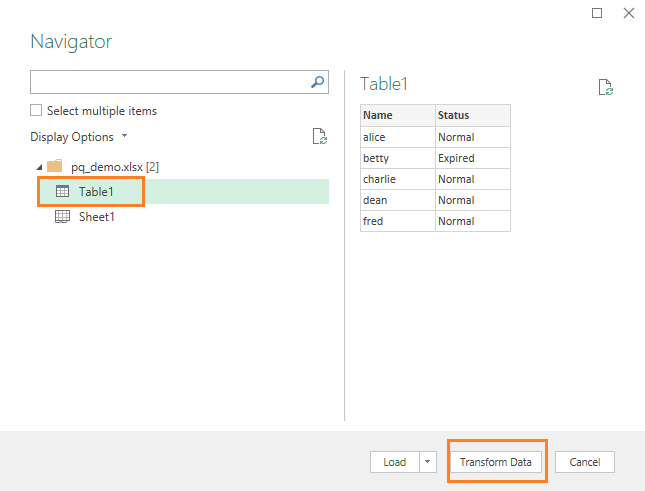Focus the navigator search field
The height and width of the screenshot is (491, 645).
tap(168, 82)
